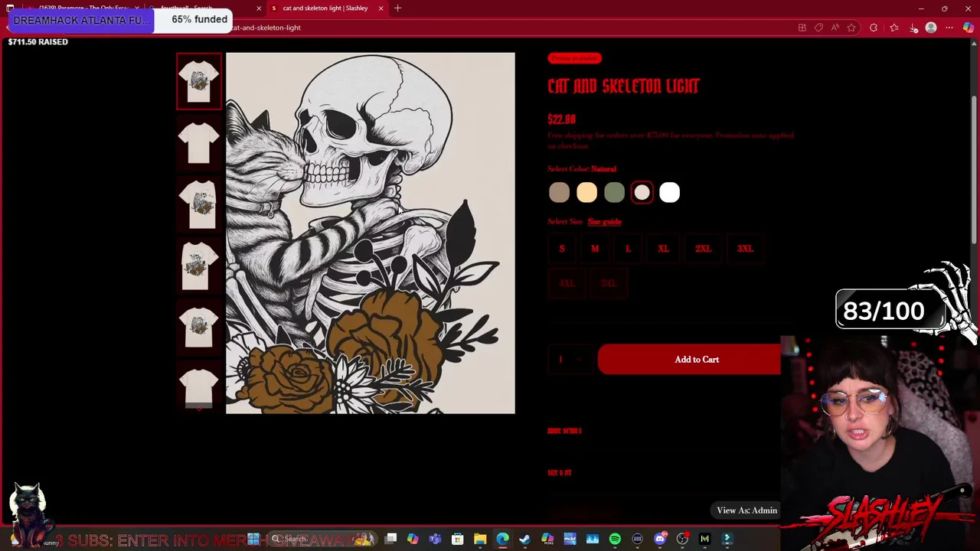Select the pale yellow color swatch

pos(586,193)
